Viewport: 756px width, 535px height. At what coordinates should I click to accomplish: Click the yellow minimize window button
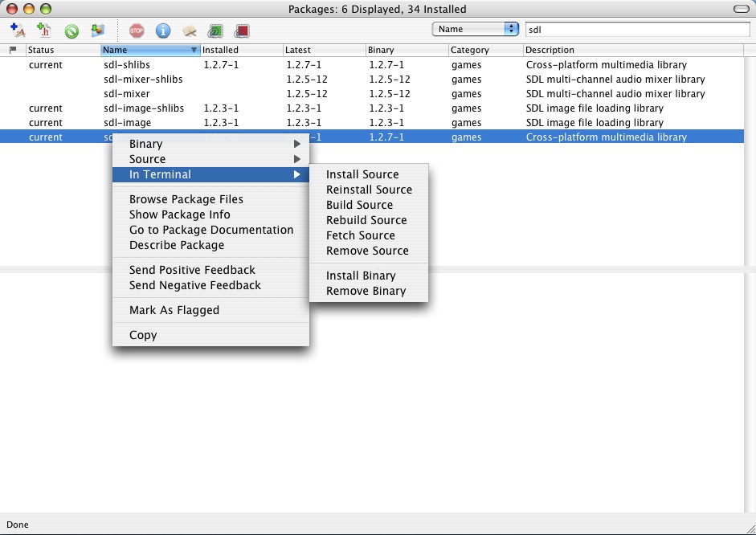(29, 9)
